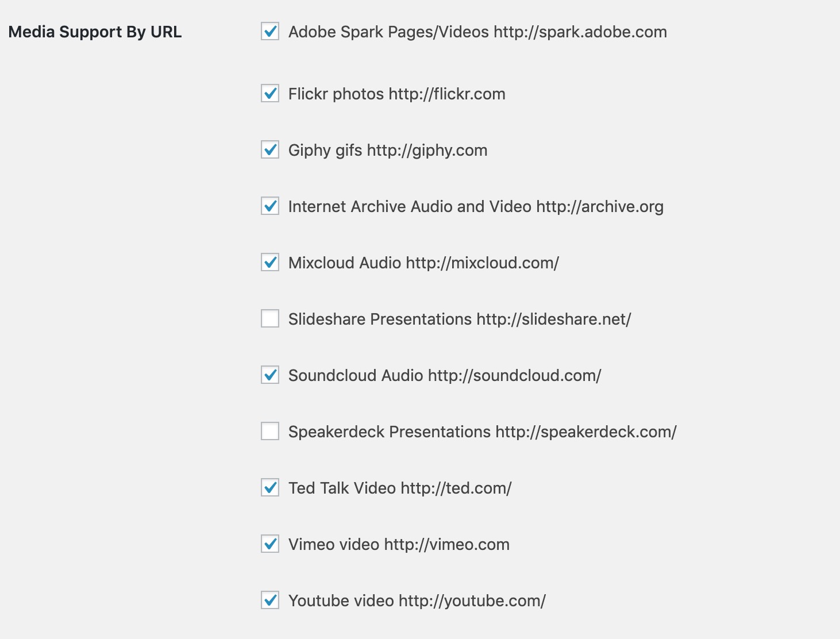The width and height of the screenshot is (840, 639).
Task: Uncheck the Ted Talk Video checkbox
Action: (270, 488)
